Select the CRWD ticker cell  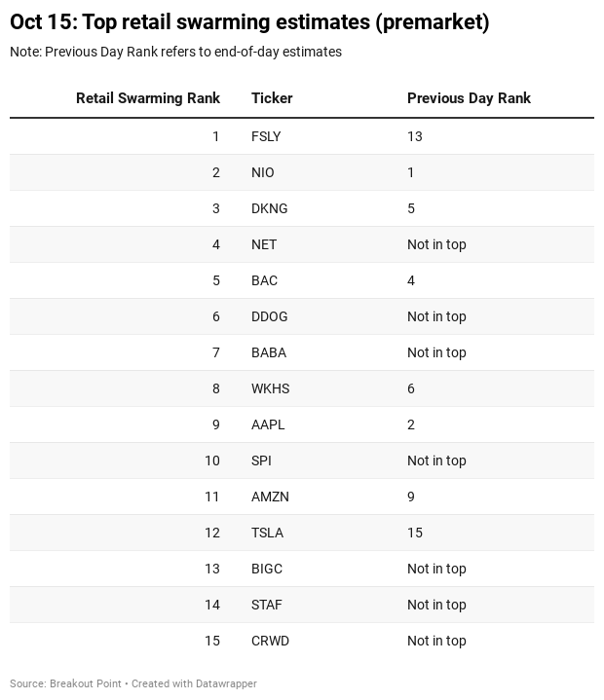click(x=270, y=641)
